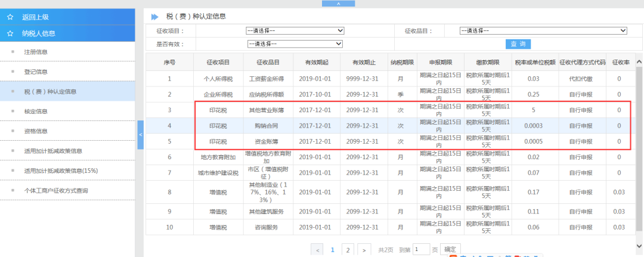Click the 征收品目 column header
This screenshot has width=644, height=257.
pos(268,63)
